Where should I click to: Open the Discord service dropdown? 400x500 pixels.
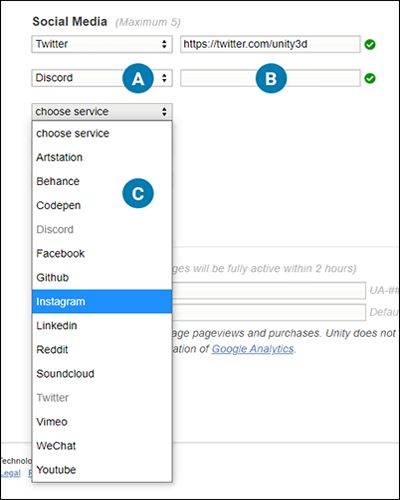pos(102,78)
